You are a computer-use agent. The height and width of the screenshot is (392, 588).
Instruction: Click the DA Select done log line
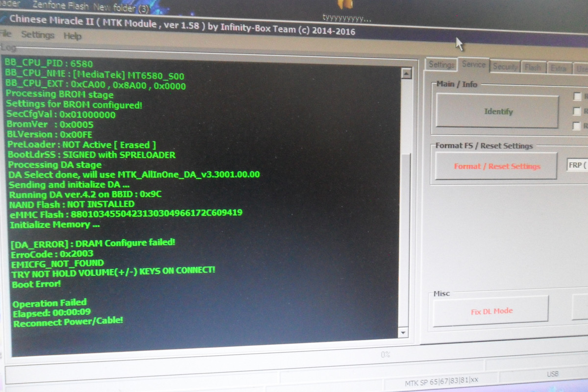tap(134, 174)
